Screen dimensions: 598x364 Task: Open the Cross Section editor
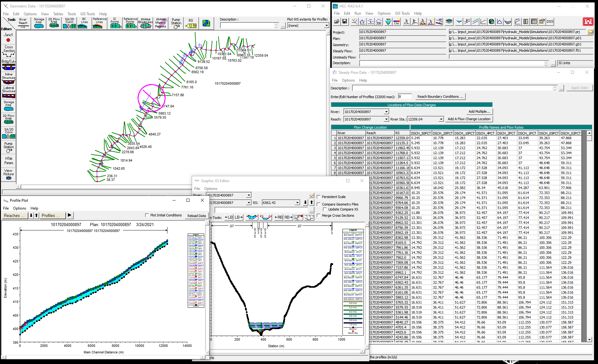(x=9, y=51)
